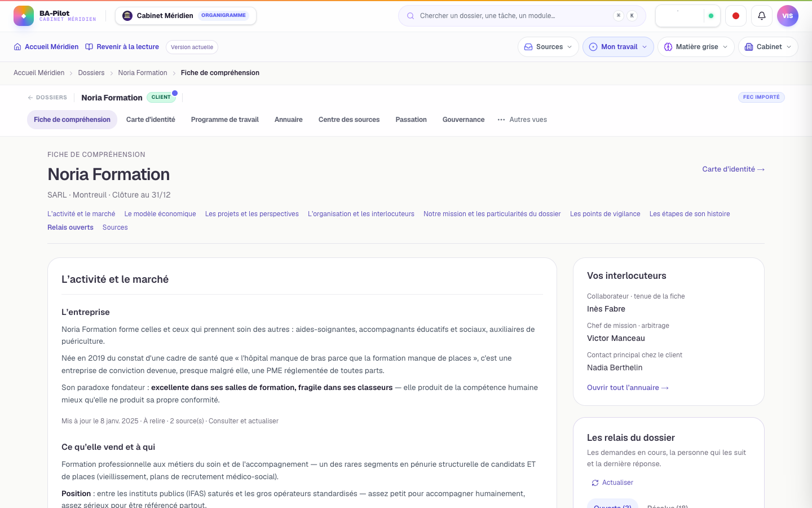Jump to Les points de vigilance
The height and width of the screenshot is (508, 812).
[x=605, y=214]
